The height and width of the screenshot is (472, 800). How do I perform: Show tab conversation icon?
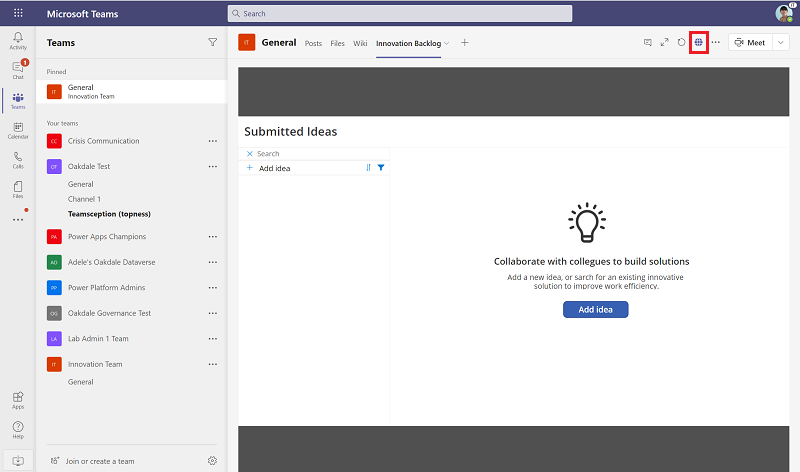(x=647, y=42)
